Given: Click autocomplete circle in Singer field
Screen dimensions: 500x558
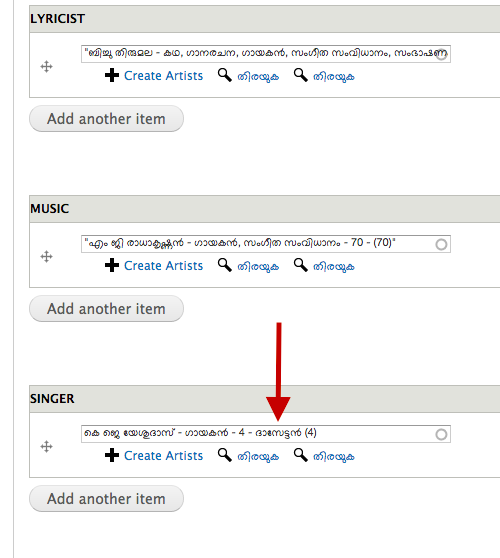Looking at the screenshot, I should (441, 435).
